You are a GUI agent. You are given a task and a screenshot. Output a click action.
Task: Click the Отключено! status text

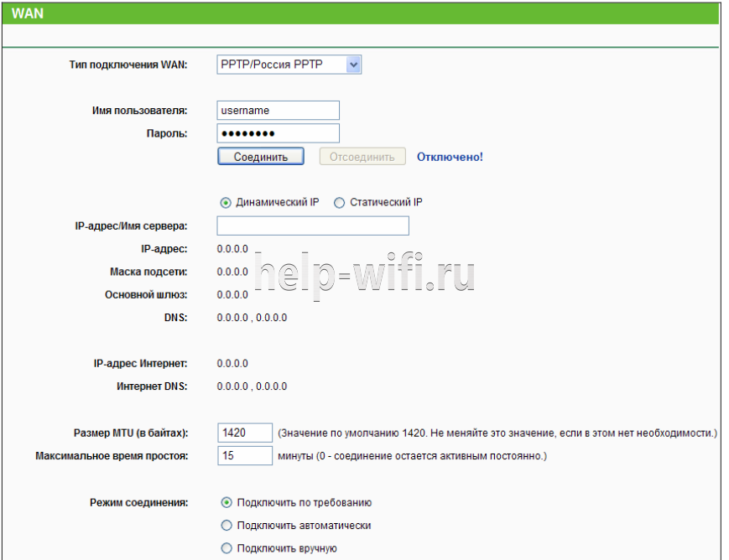point(450,157)
